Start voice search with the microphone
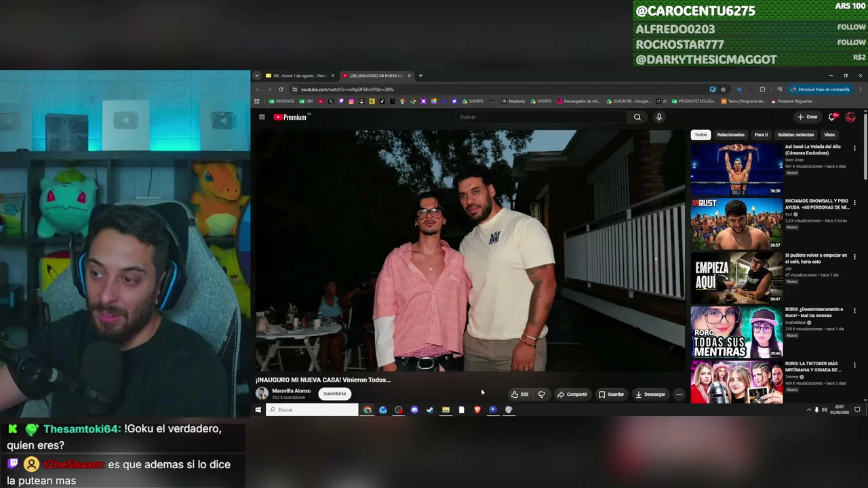Viewport: 868px width, 488px height. [658, 117]
